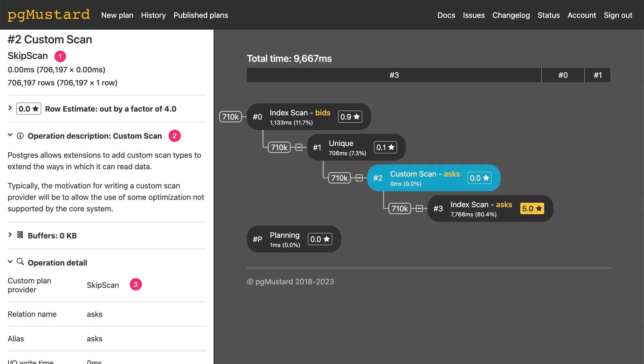Click the magnifier icon beside Operation detail

[20, 262]
